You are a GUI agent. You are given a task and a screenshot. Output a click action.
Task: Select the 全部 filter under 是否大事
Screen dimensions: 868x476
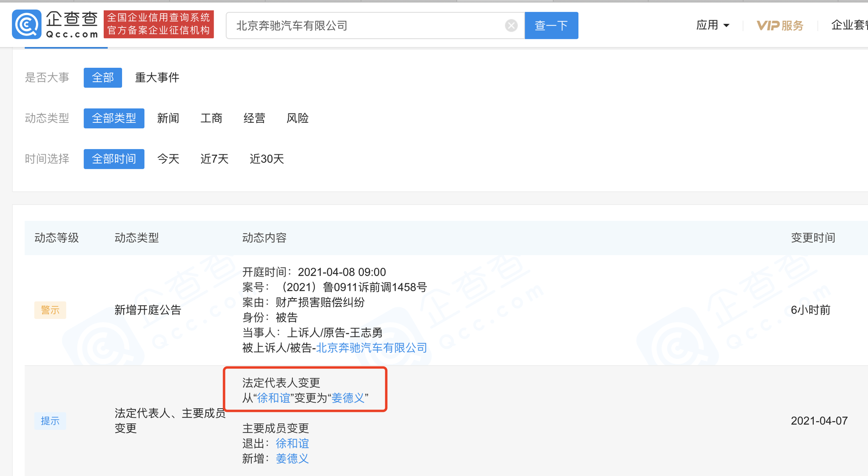103,77
